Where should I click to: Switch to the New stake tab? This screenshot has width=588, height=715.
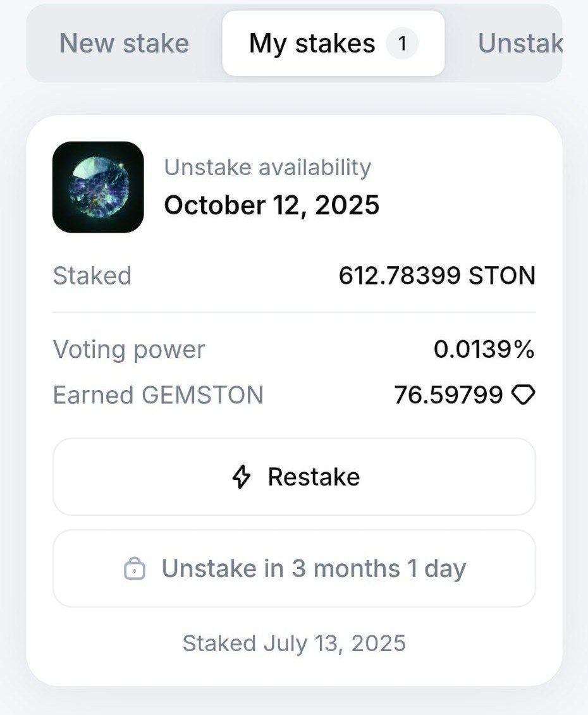(x=124, y=44)
